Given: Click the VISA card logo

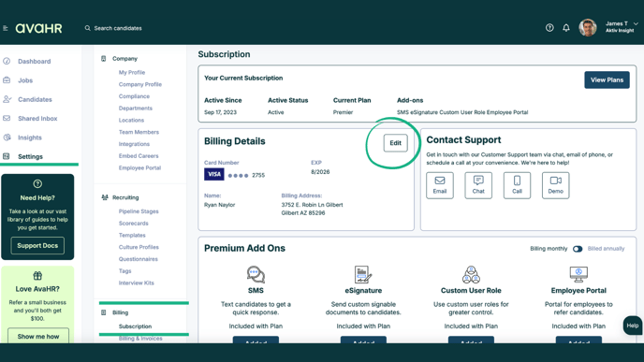Looking at the screenshot, I should point(214,174).
